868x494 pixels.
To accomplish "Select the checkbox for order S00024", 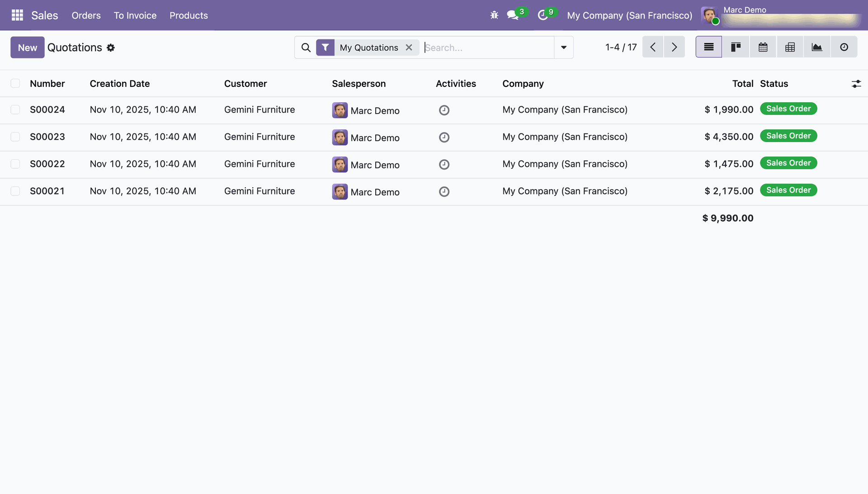I will point(15,110).
